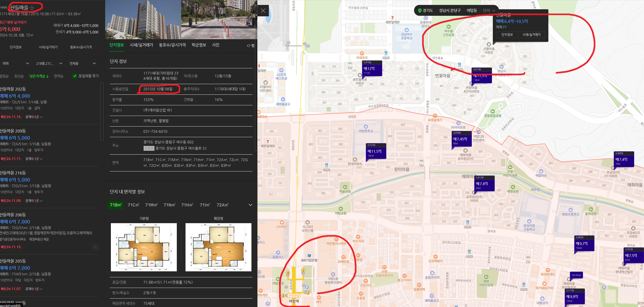Close the complex detail panel with X
This screenshot has height=307, width=644.
click(263, 11)
